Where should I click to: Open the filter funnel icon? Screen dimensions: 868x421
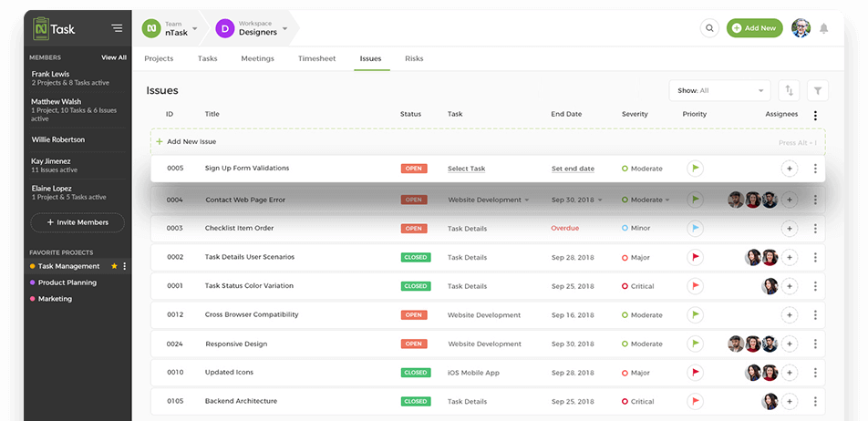coord(818,90)
